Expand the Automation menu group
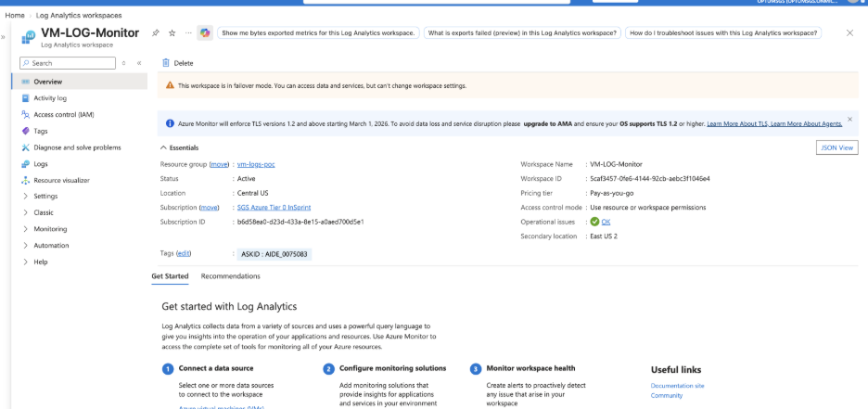This screenshot has height=409, width=868. (x=25, y=245)
